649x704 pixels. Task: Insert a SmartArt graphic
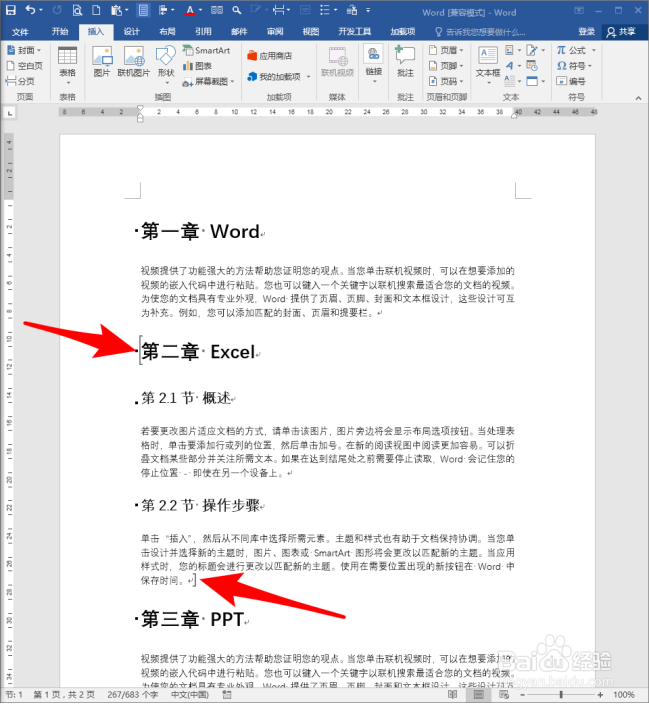tap(207, 50)
